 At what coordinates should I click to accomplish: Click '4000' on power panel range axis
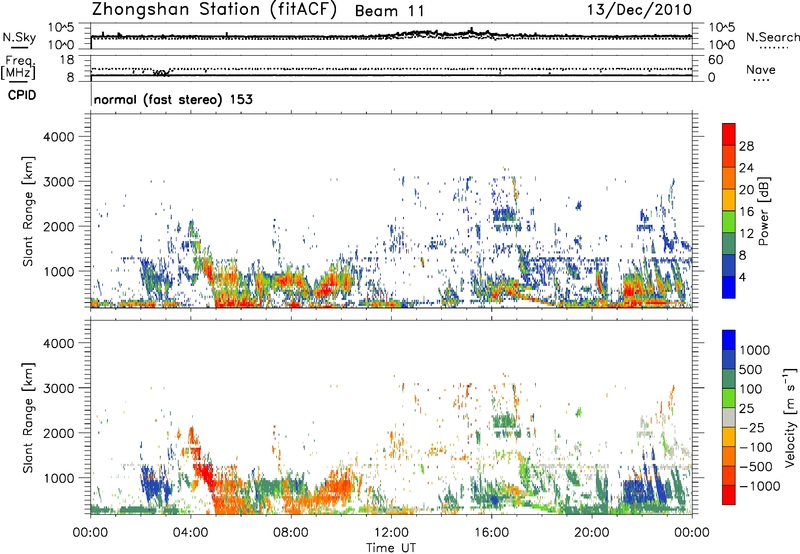pos(59,137)
